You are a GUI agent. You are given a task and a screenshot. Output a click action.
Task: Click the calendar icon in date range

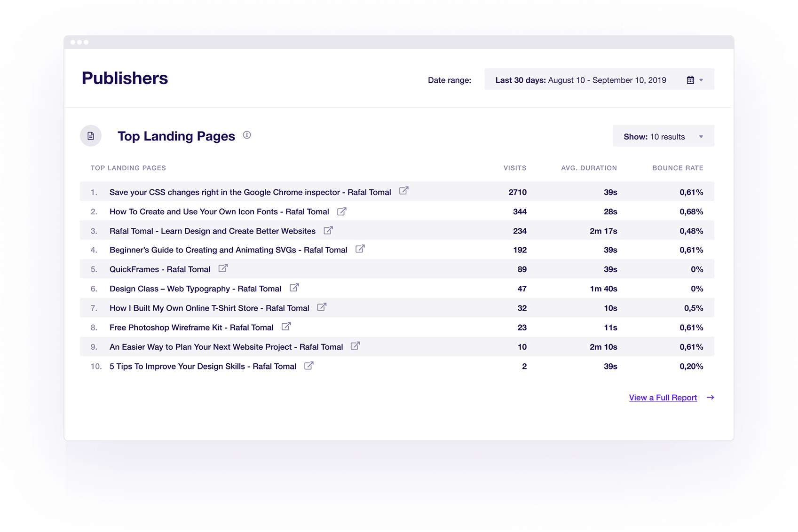click(x=690, y=80)
